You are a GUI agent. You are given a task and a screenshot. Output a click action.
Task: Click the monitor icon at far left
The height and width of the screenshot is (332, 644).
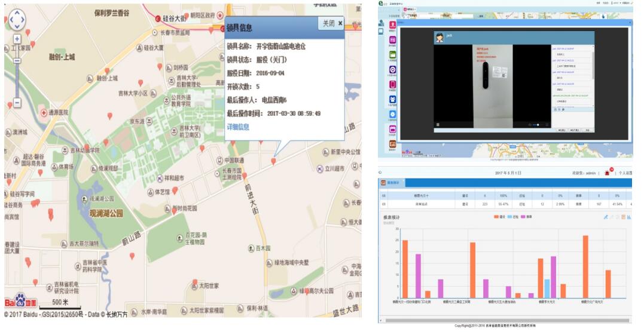pos(381,31)
